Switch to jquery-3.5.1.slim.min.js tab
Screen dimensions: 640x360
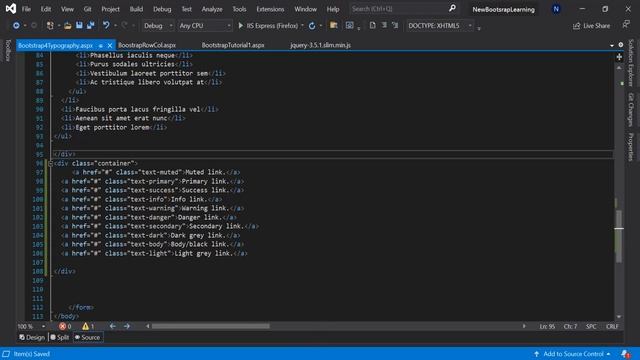coord(320,45)
